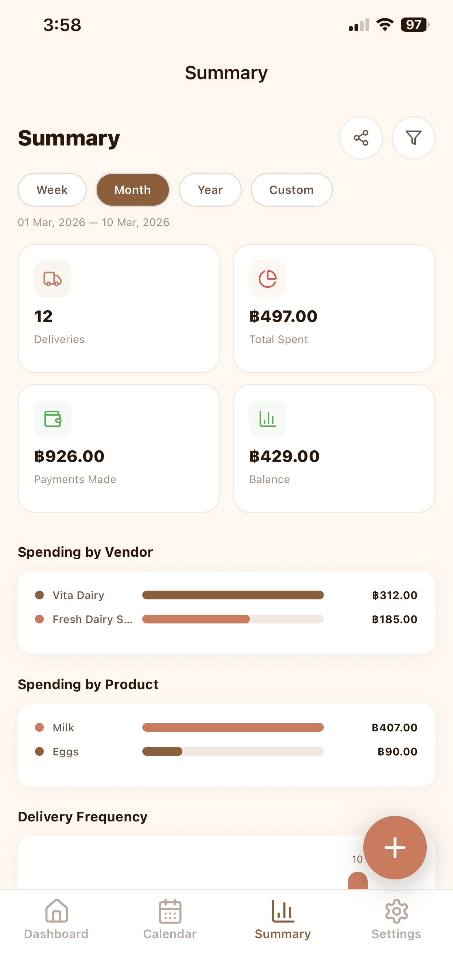Open the filter icon at top right
This screenshot has width=453, height=980.
[413, 138]
